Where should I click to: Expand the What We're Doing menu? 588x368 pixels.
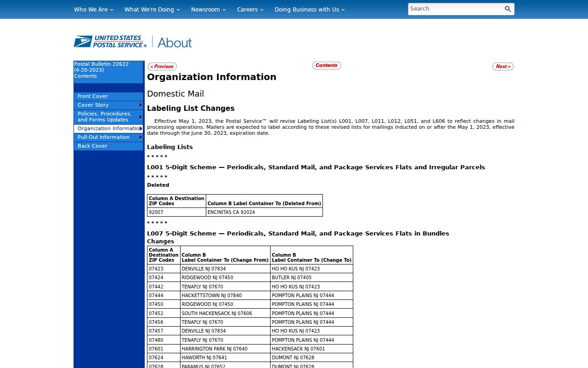pos(152,9)
